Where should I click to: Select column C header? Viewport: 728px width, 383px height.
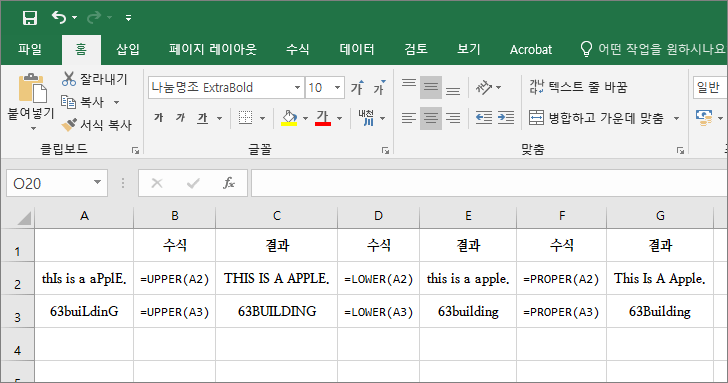(x=277, y=216)
